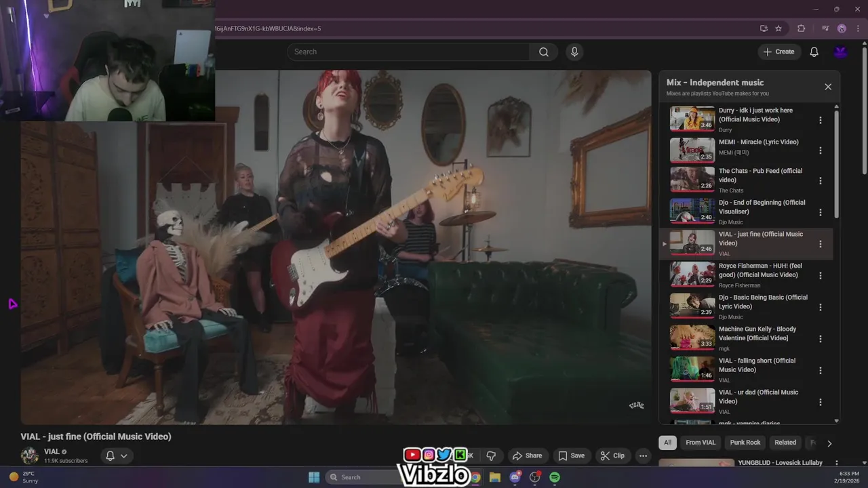Select the Punk Rock filter chip
Screen dimensions: 868x488
pos(745,443)
